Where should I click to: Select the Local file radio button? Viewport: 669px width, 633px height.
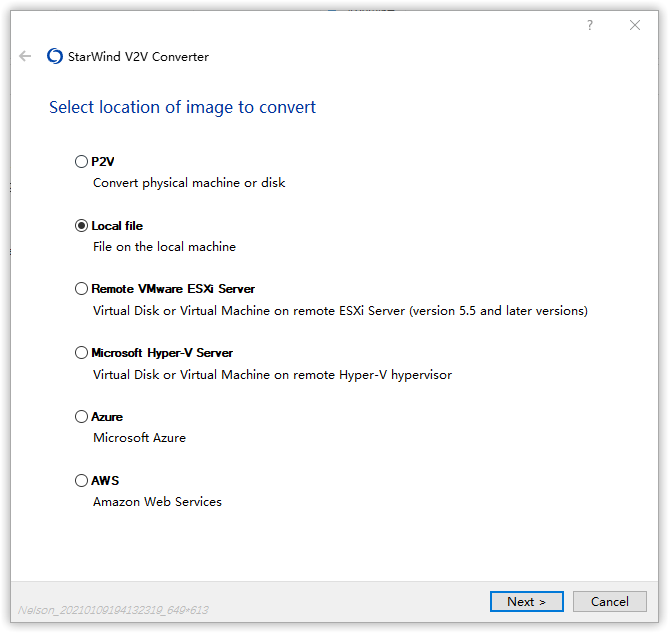(82, 225)
